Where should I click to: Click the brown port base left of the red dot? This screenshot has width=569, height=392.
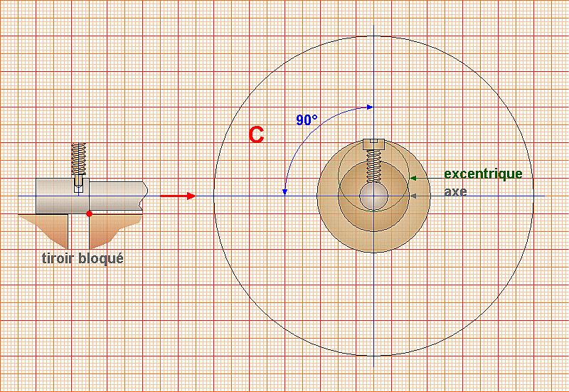(x=44, y=226)
